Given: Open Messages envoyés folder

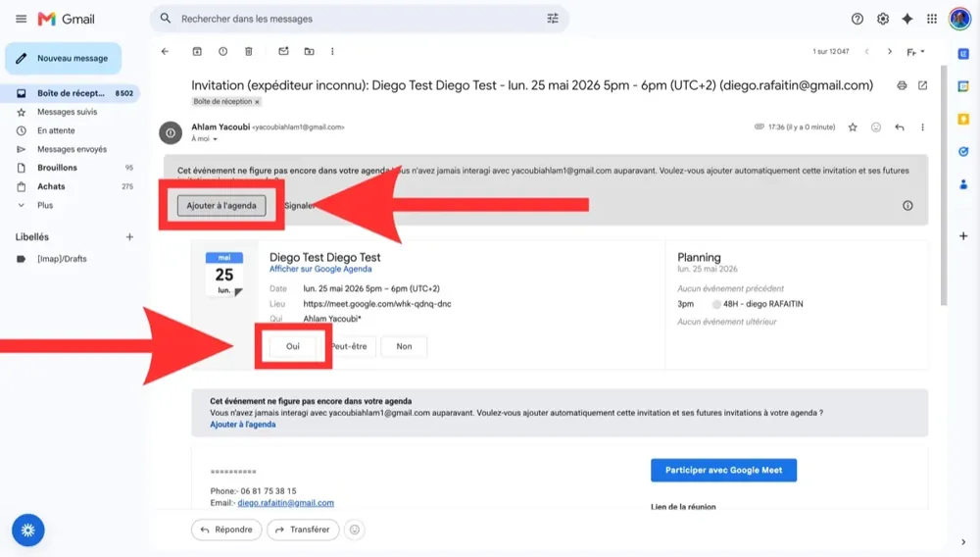Looking at the screenshot, I should point(73,149).
